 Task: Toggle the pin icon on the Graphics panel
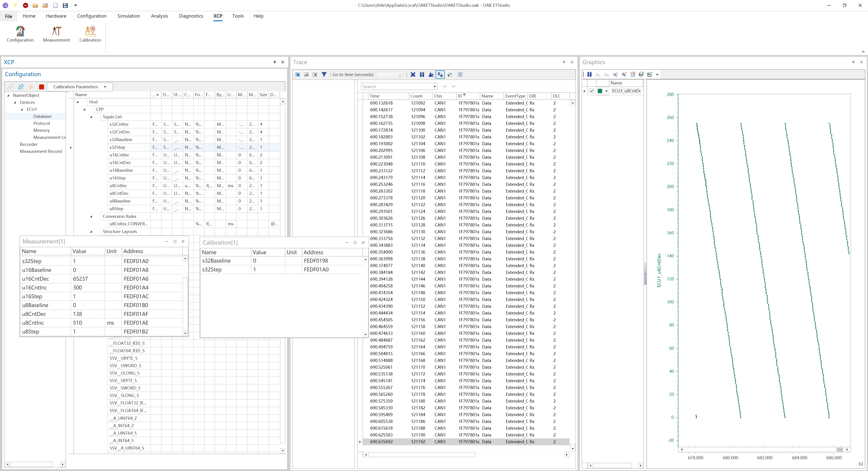853,62
